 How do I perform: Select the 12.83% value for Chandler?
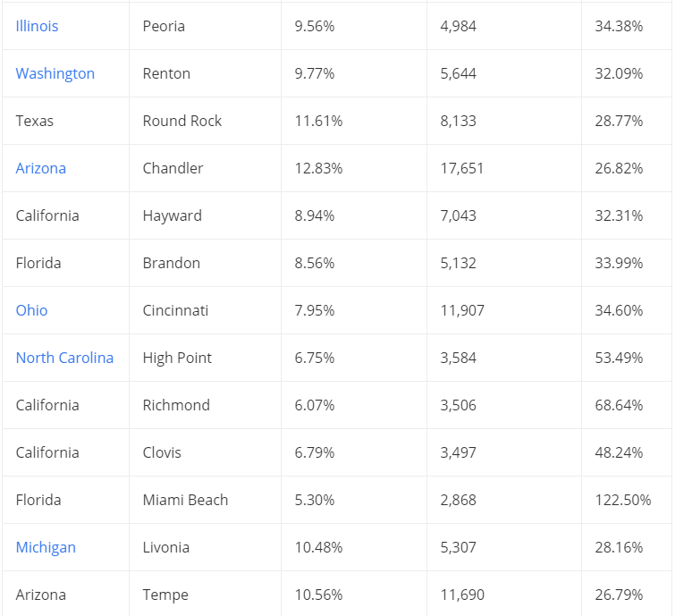coord(317,168)
